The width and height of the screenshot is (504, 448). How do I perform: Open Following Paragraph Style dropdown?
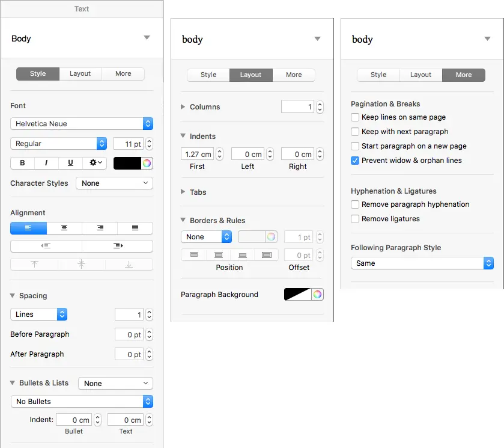pyautogui.click(x=422, y=263)
